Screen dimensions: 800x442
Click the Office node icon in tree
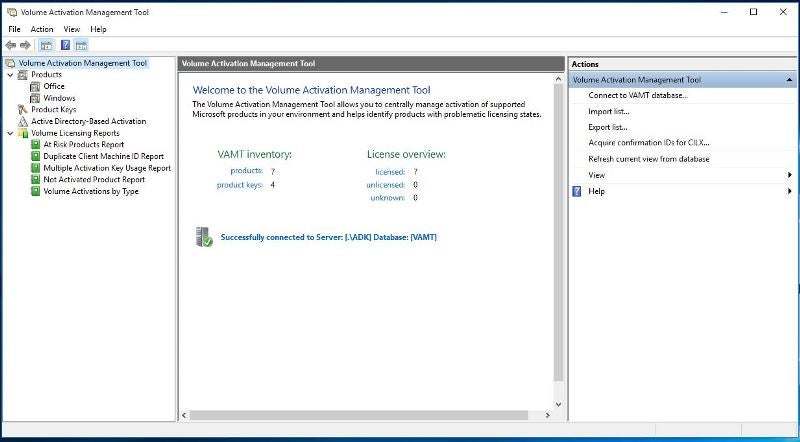pyautogui.click(x=35, y=86)
